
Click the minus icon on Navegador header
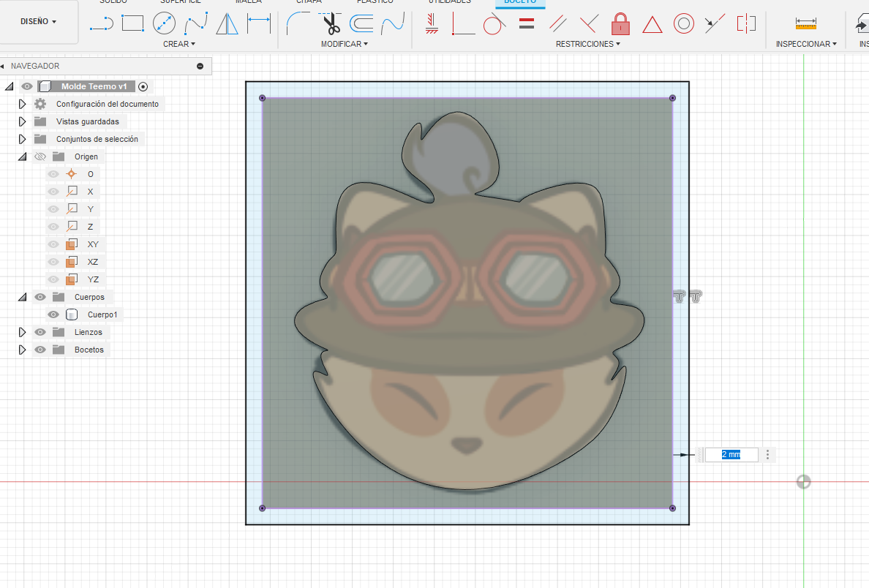(200, 66)
